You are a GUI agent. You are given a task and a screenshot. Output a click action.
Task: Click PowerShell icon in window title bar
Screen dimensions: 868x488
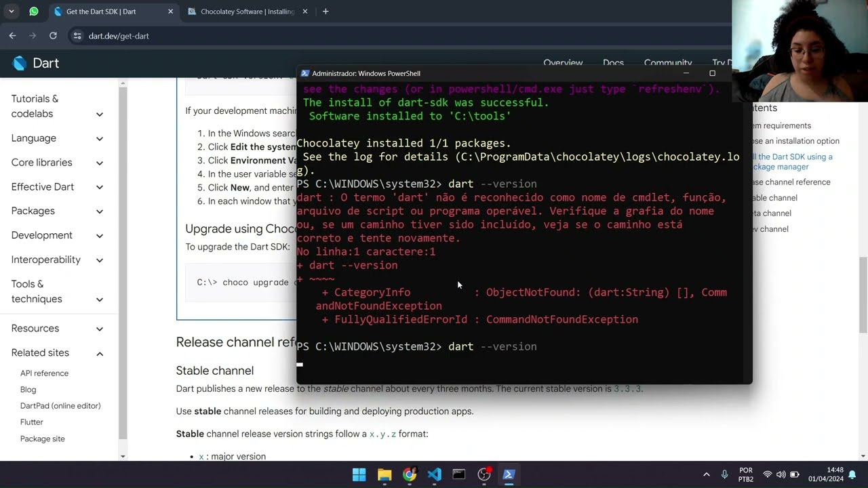click(x=305, y=73)
